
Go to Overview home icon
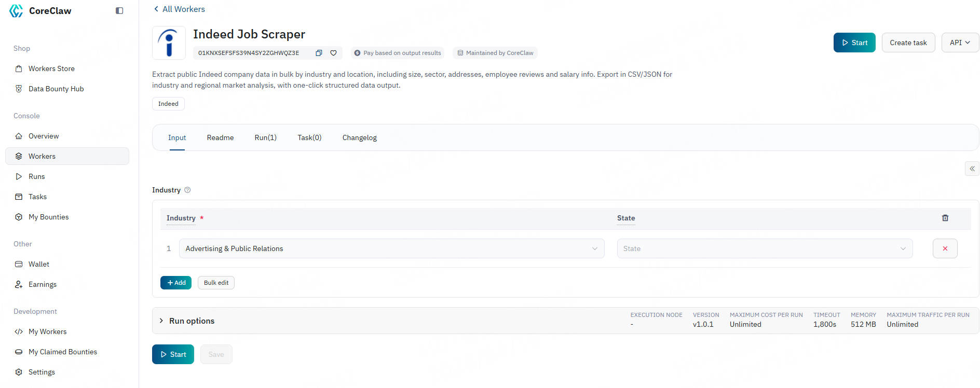click(19, 136)
